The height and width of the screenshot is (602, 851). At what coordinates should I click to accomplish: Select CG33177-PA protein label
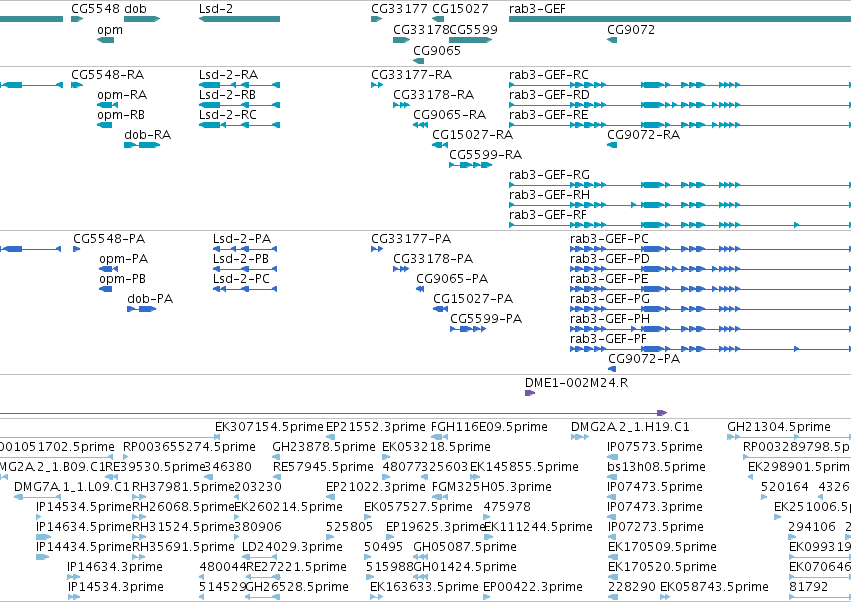point(411,239)
